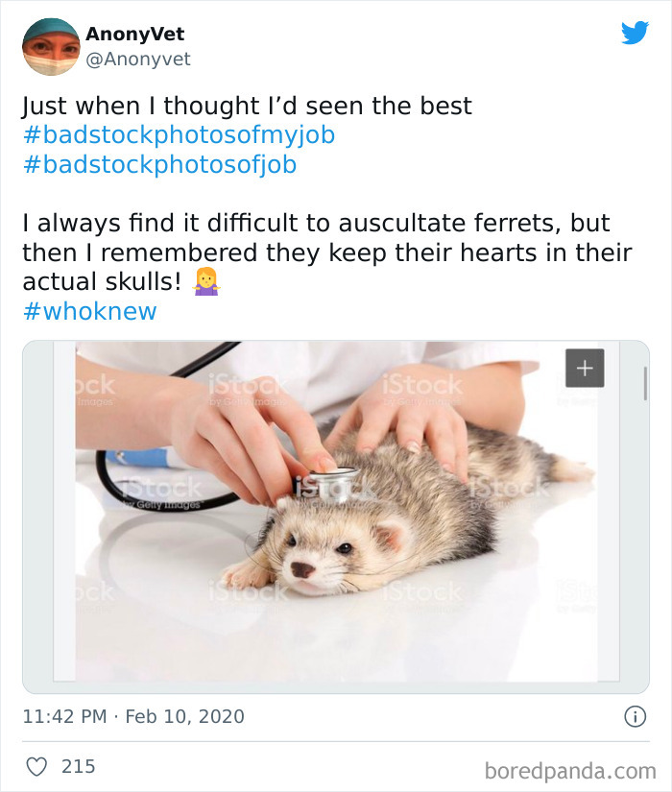This screenshot has height=792, width=672.
Task: Click the heart outline below the tweet
Action: pyautogui.click(x=38, y=766)
